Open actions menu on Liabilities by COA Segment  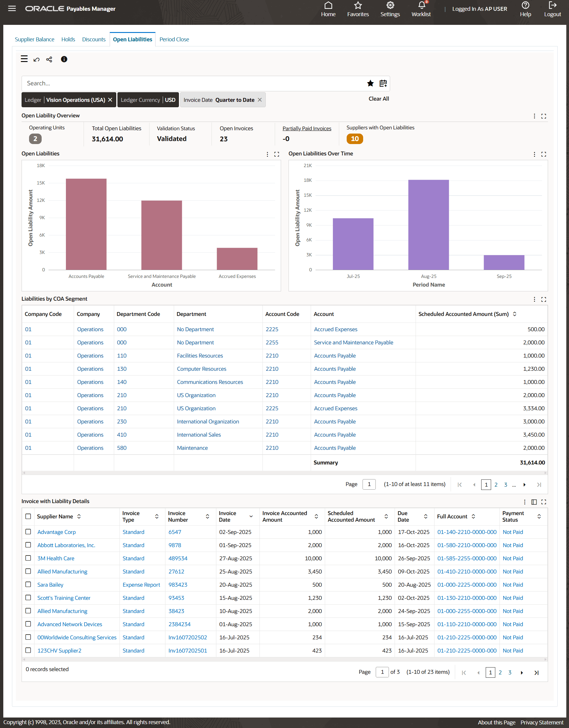(x=534, y=299)
